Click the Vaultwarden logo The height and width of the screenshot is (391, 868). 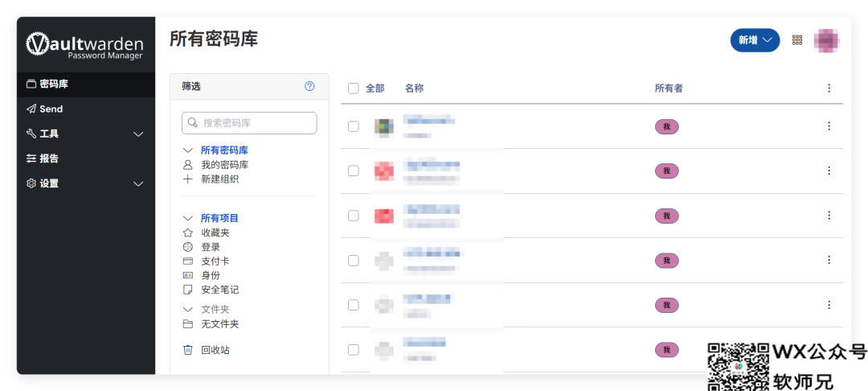84,45
